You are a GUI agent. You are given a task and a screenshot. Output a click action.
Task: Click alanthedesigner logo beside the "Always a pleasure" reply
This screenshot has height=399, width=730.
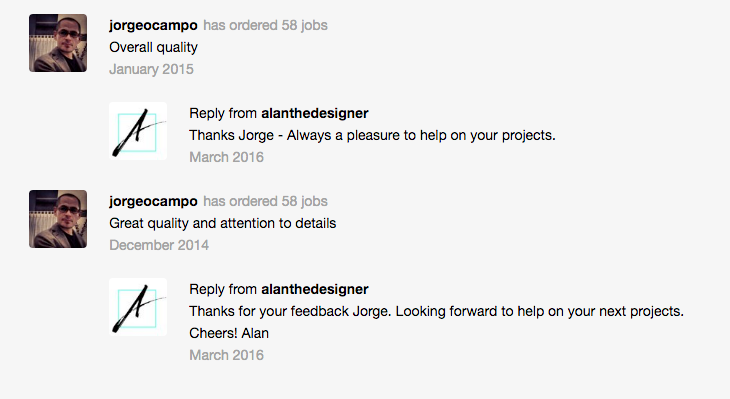pyautogui.click(x=138, y=131)
